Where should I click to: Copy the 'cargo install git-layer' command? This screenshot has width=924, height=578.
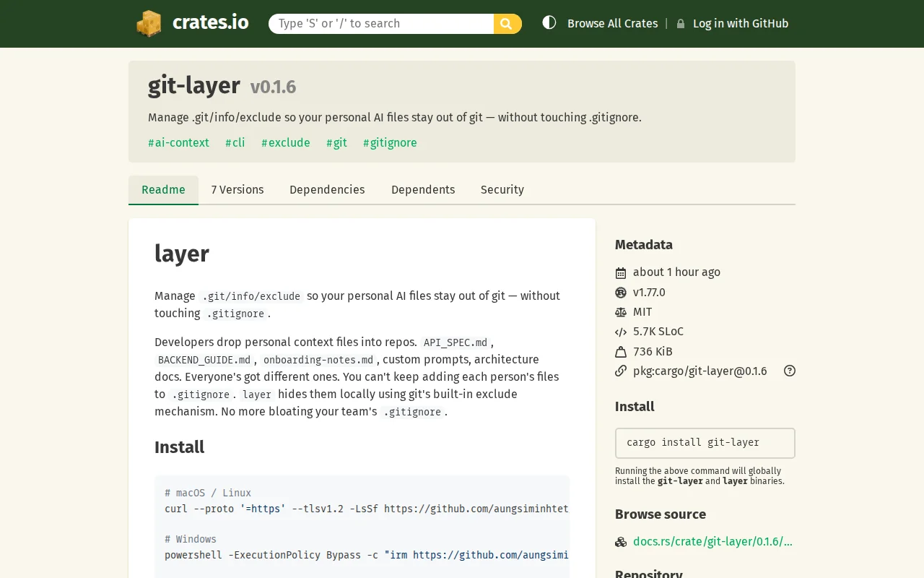tap(705, 443)
